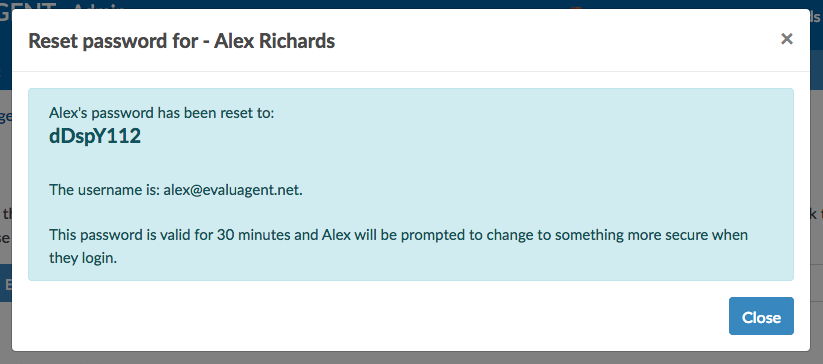
Task: Click the name Alex Richards in header
Action: pyautogui.click(x=275, y=40)
